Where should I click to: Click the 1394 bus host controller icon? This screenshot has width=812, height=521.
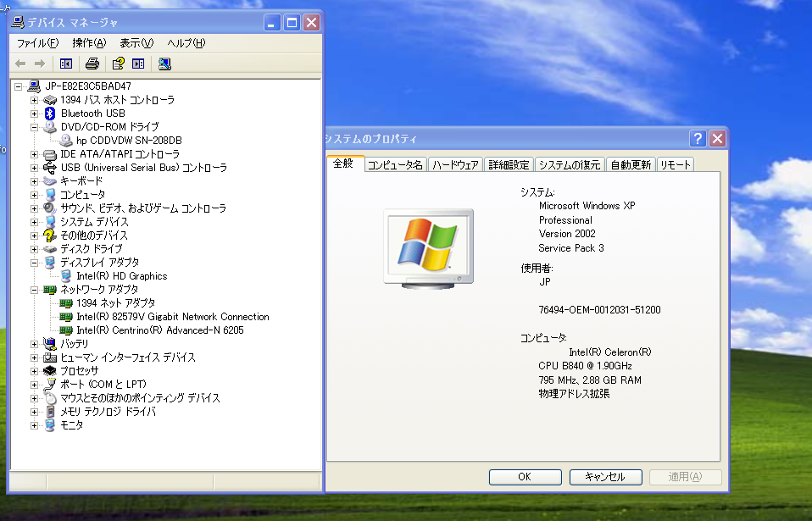(50, 100)
